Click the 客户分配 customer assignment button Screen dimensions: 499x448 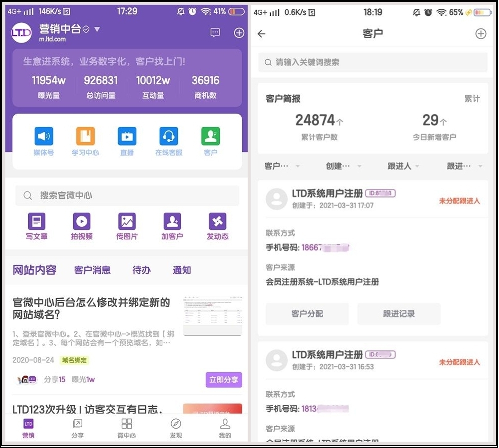point(307,314)
